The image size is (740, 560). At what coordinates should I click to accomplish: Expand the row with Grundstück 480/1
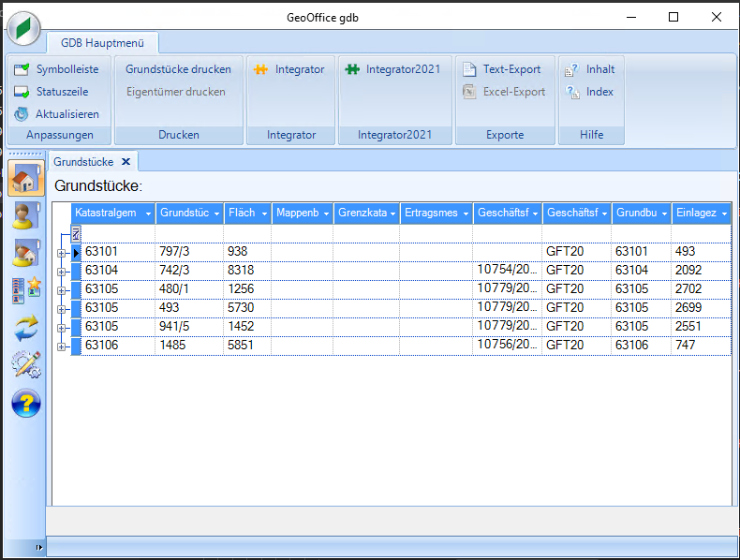point(61,290)
